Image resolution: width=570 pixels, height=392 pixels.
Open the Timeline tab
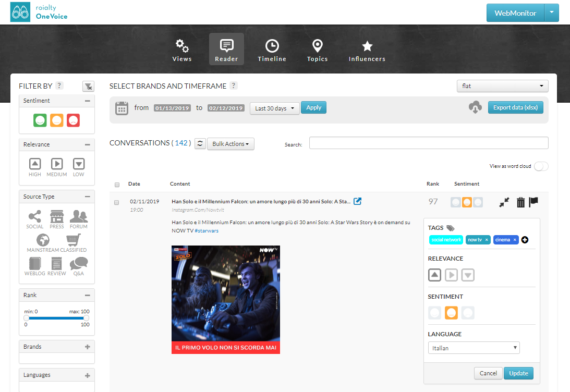pyautogui.click(x=272, y=50)
